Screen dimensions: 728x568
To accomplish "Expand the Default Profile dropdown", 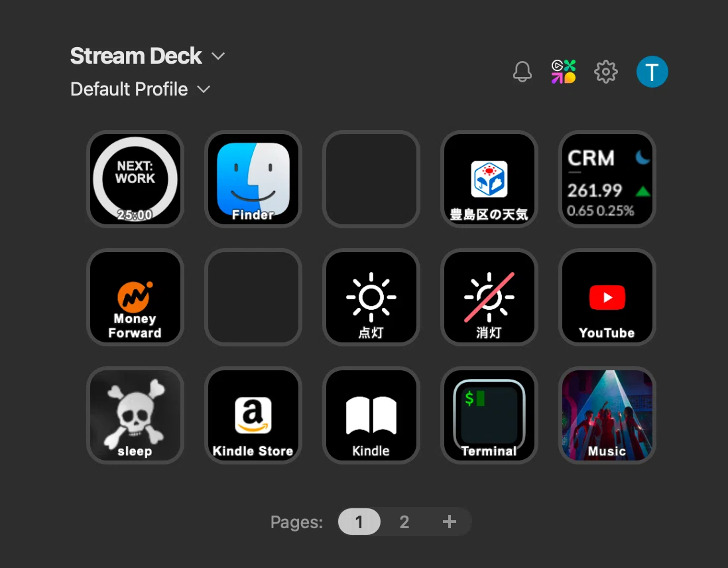I will (140, 89).
